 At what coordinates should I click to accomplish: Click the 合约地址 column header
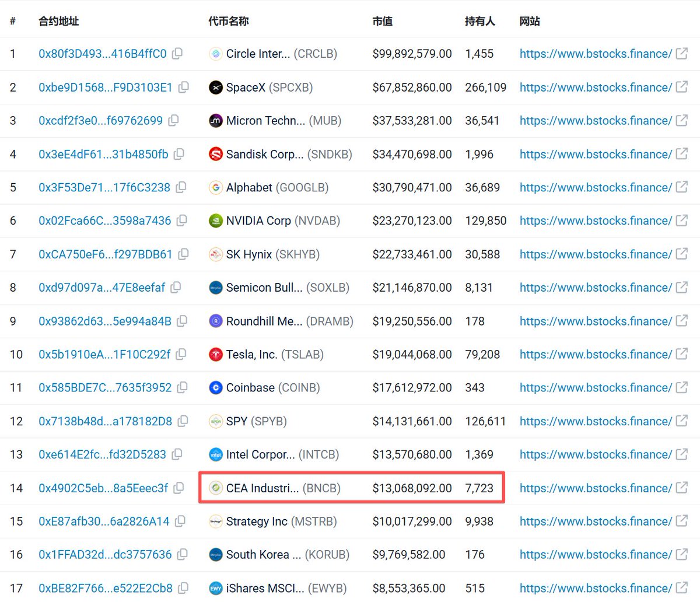click(x=59, y=21)
